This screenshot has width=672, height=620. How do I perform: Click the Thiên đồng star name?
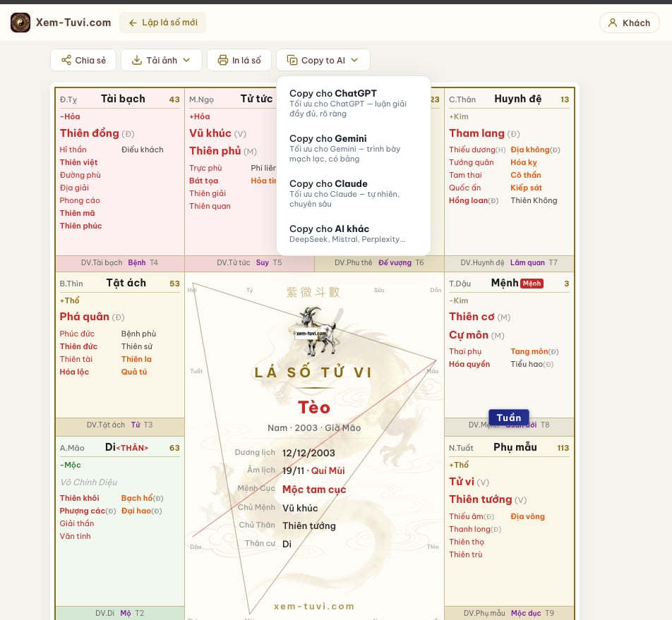89,133
